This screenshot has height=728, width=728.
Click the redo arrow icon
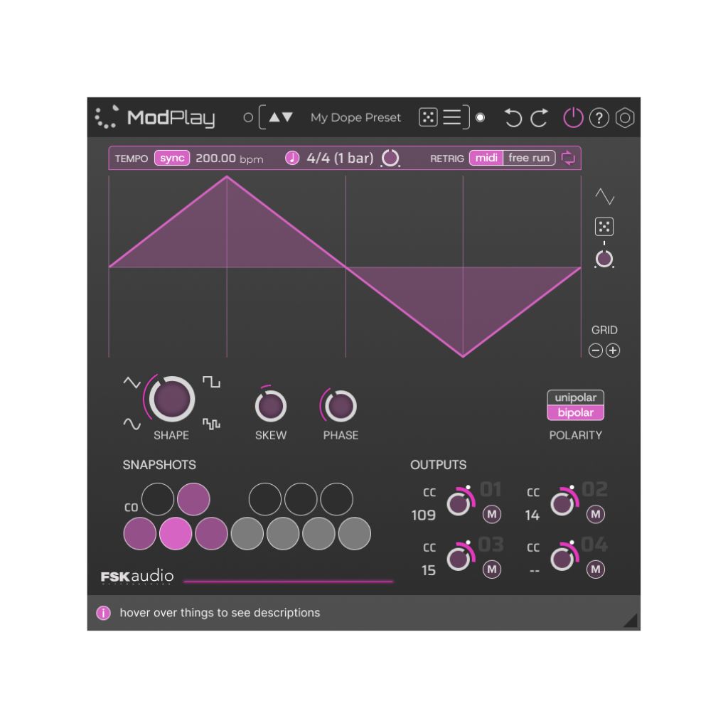(540, 118)
